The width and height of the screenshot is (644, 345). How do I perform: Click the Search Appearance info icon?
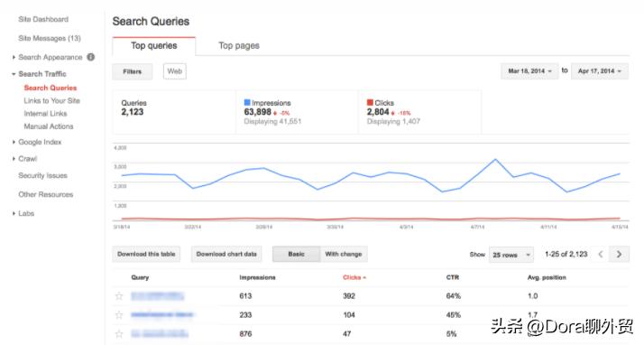click(91, 57)
